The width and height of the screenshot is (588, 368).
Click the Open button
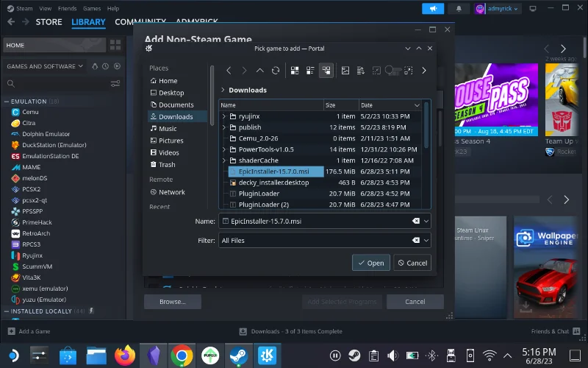(x=371, y=263)
